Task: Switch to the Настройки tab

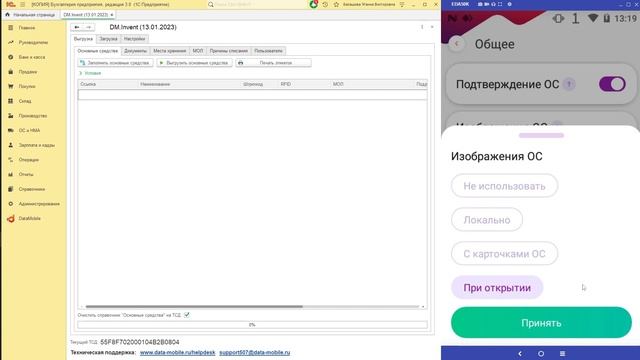Action: (134, 39)
